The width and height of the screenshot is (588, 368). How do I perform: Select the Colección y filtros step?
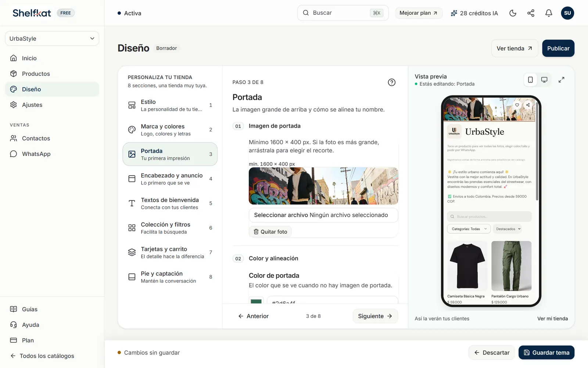pos(170,228)
